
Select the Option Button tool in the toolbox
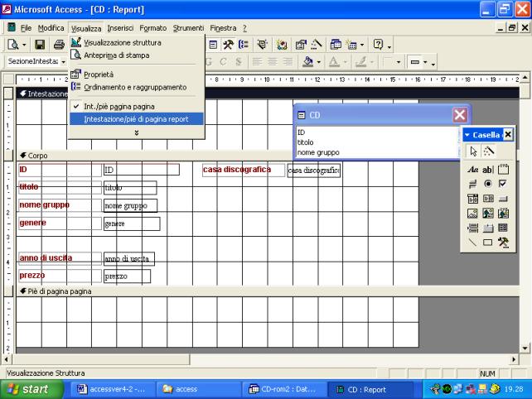488,184
